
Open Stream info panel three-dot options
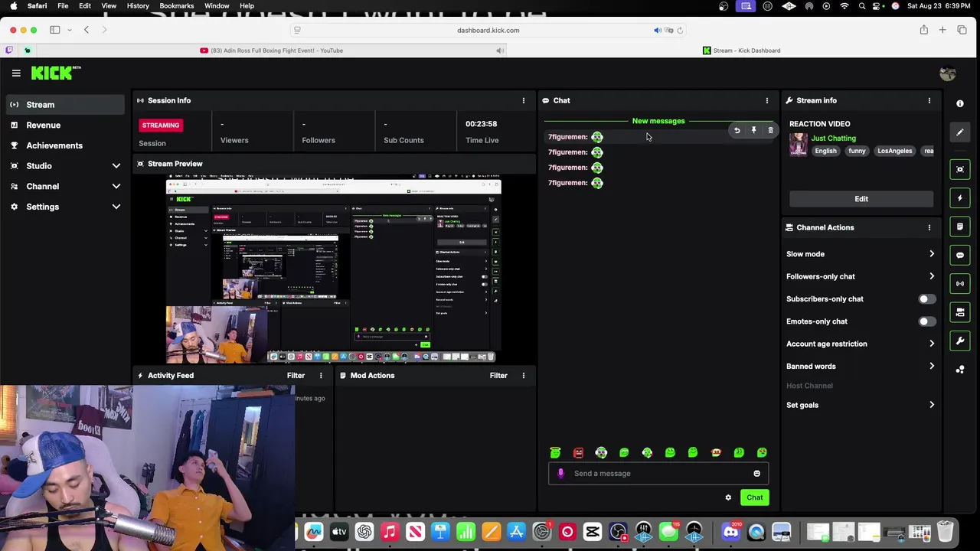point(929,100)
